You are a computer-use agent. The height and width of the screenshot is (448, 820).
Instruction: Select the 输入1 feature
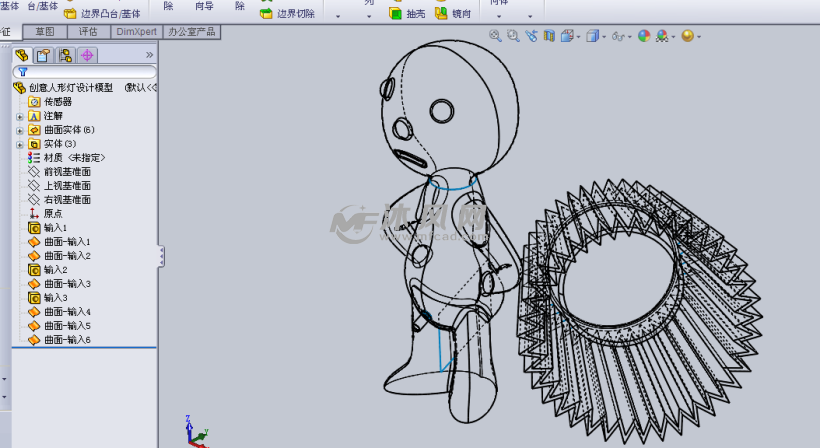[x=55, y=227]
